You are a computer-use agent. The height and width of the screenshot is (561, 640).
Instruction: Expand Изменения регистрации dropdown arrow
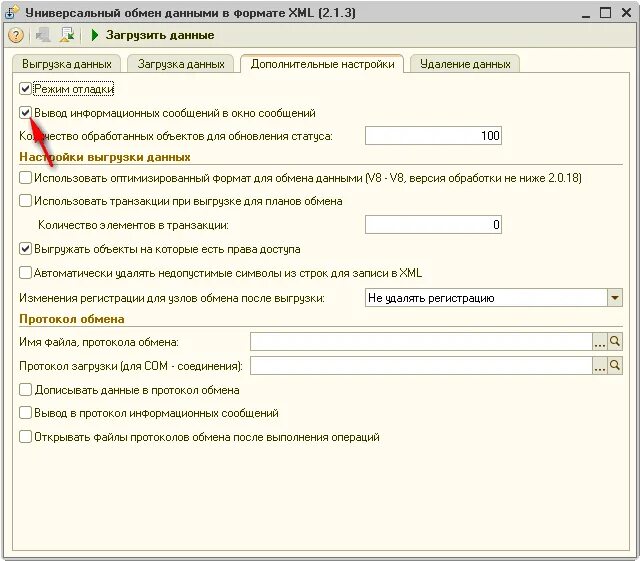tap(615, 298)
